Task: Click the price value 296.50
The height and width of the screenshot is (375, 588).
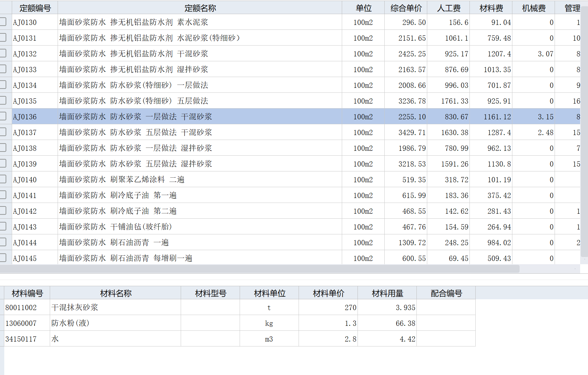Action: tap(414, 22)
